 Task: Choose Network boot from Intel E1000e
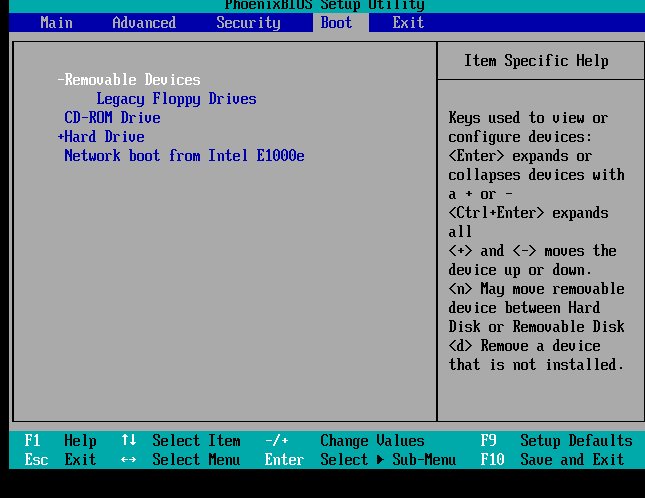(x=184, y=156)
